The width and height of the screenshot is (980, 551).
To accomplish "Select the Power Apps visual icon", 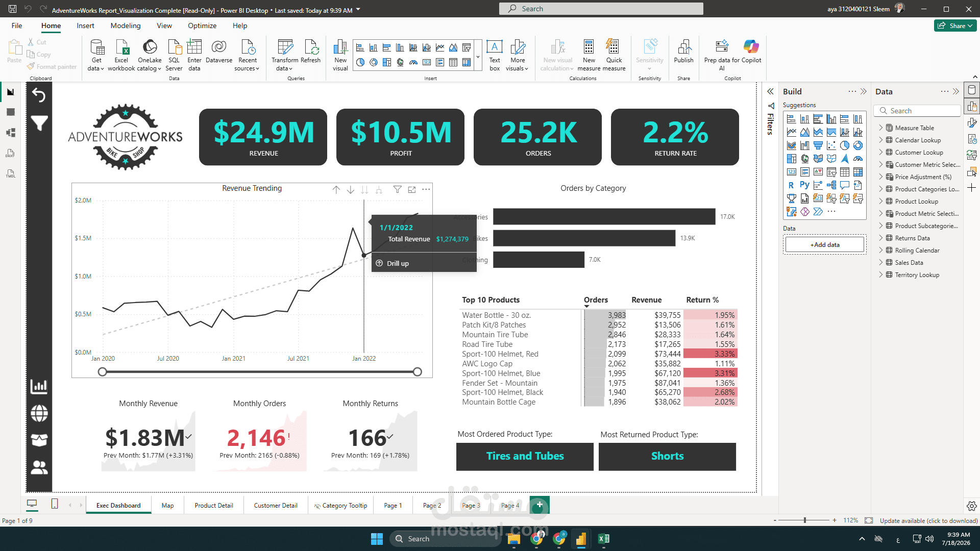I will point(805,211).
